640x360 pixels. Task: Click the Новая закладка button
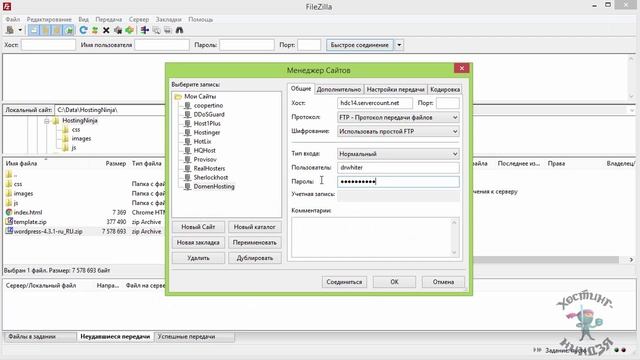(198, 242)
